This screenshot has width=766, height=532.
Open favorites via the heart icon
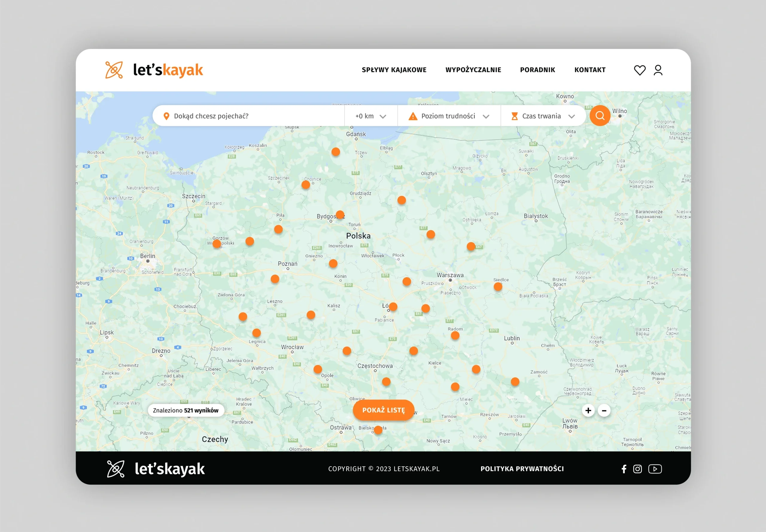[x=639, y=70]
